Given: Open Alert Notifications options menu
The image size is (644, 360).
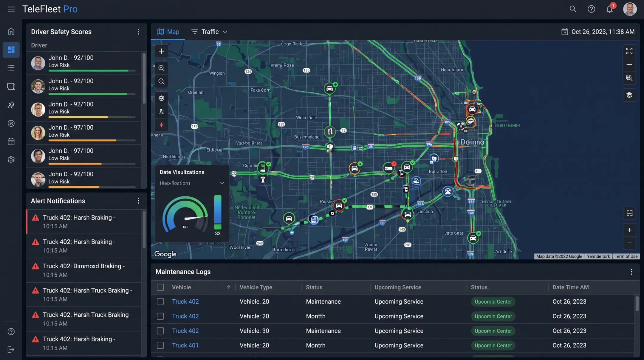Looking at the screenshot, I should pyautogui.click(x=138, y=201).
